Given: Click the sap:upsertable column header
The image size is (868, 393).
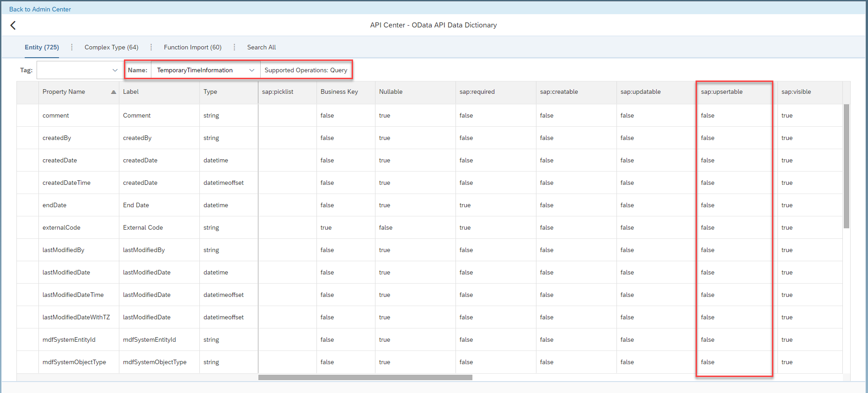Looking at the screenshot, I should 737,92.
